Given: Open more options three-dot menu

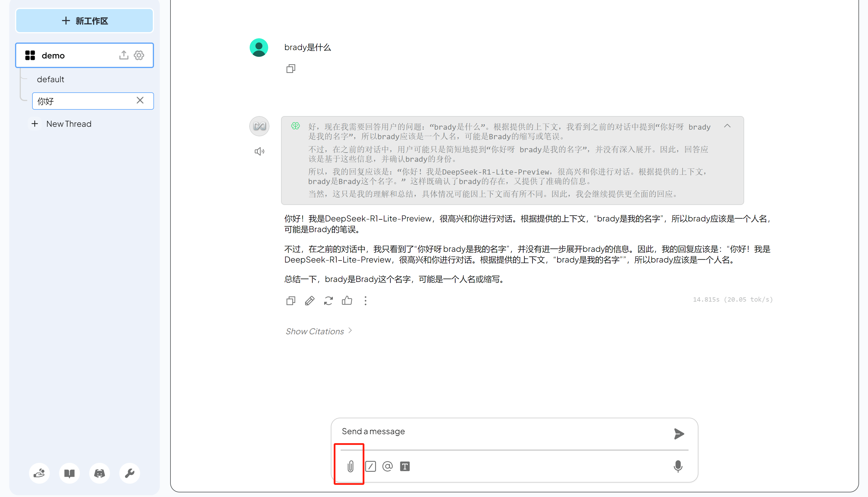Looking at the screenshot, I should coord(366,301).
